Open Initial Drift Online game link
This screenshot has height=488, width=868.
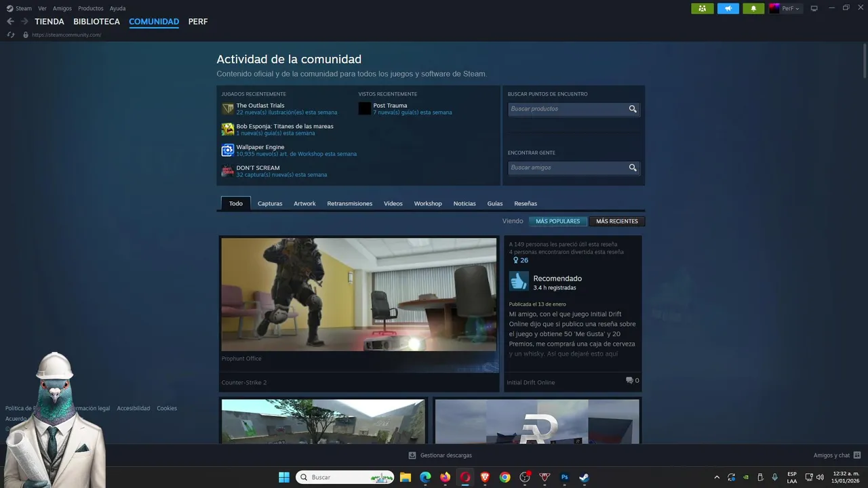pos(531,382)
